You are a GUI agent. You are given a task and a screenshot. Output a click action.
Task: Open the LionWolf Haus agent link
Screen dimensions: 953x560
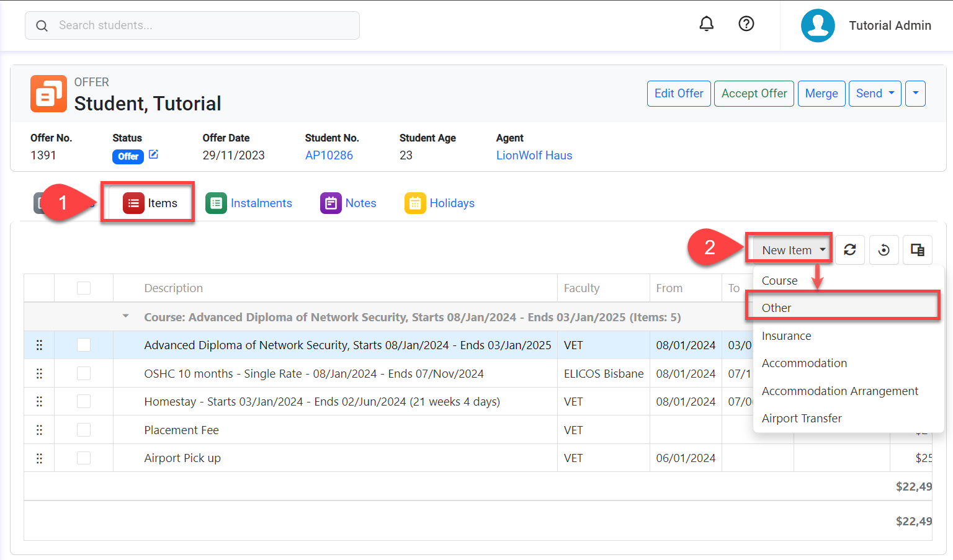[x=534, y=155]
